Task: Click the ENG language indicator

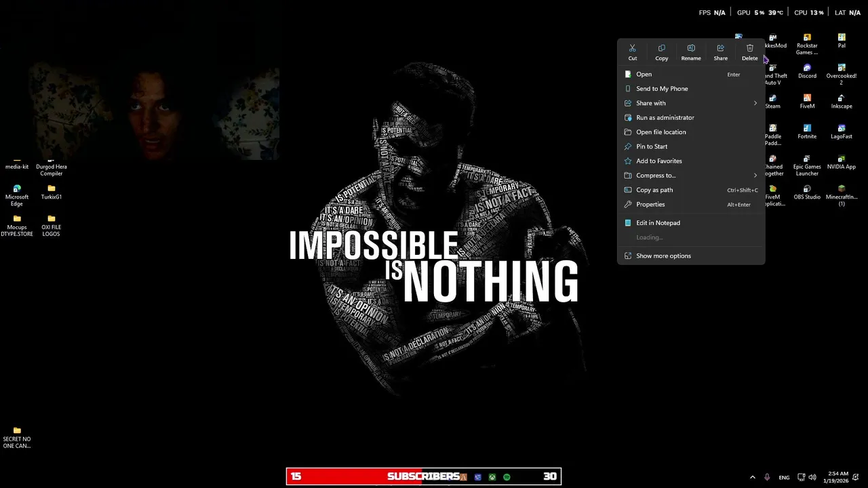Action: point(784,477)
